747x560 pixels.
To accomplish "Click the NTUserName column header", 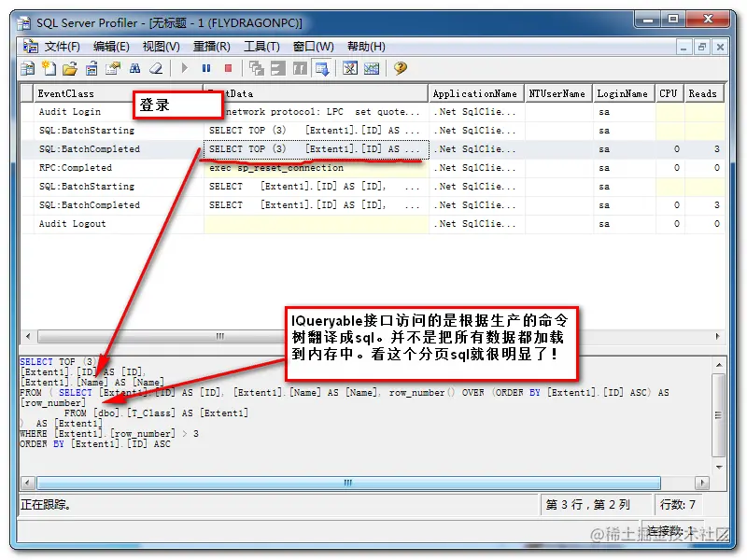I will click(x=557, y=94).
